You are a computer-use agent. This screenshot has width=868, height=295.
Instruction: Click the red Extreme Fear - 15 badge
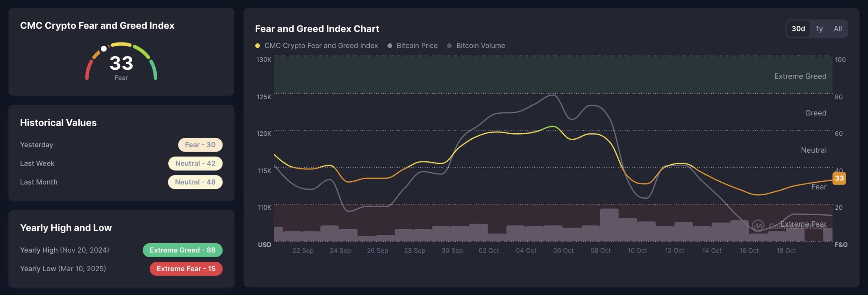pos(186,269)
